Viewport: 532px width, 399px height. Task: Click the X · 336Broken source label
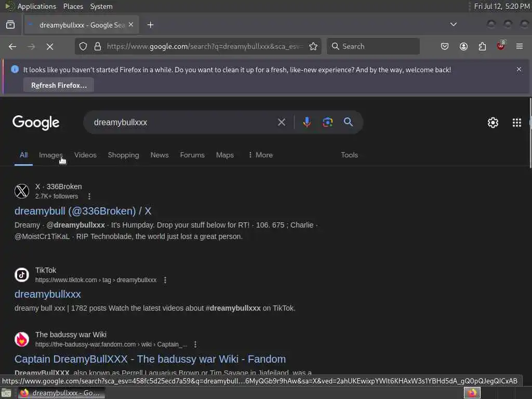(x=58, y=187)
